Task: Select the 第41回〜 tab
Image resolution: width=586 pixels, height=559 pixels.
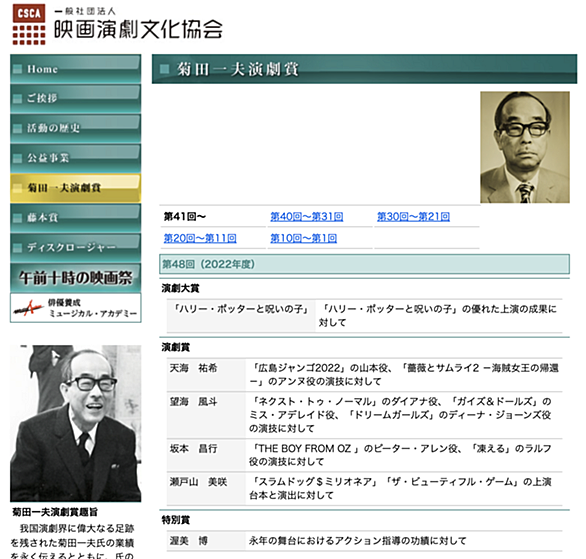Action: (x=185, y=217)
